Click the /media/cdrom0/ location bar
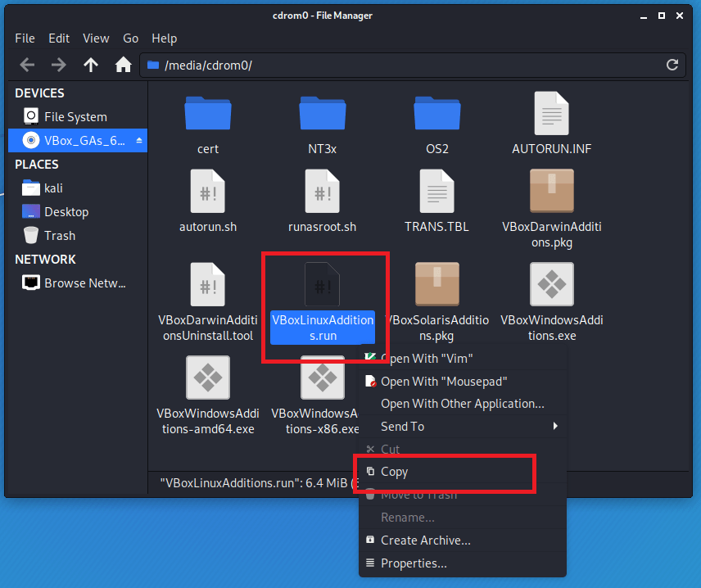 pyautogui.click(x=401, y=65)
